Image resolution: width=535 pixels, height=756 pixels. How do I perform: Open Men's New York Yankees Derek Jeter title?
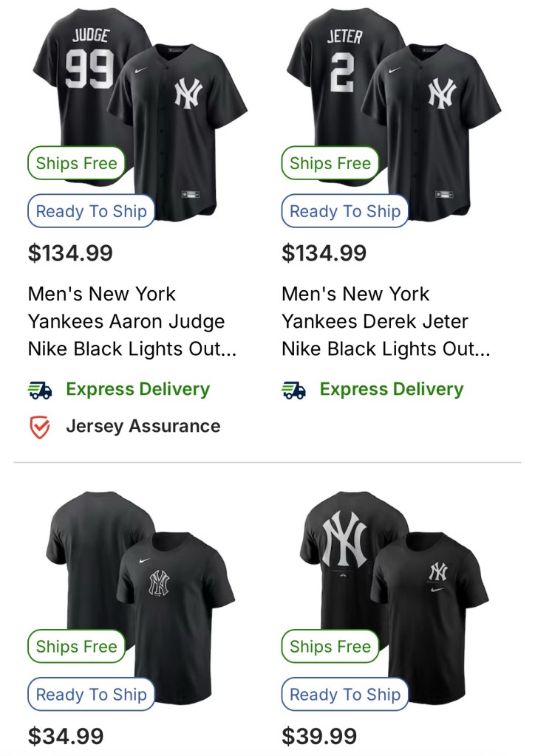tap(385, 321)
